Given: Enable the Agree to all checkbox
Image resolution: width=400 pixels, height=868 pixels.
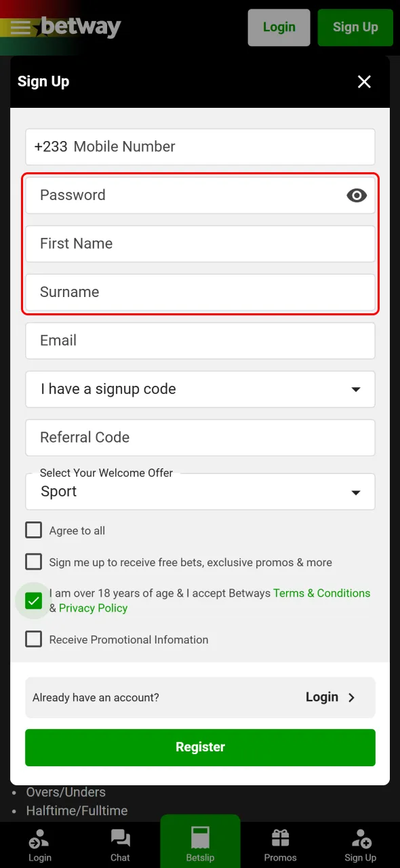Looking at the screenshot, I should [x=33, y=530].
